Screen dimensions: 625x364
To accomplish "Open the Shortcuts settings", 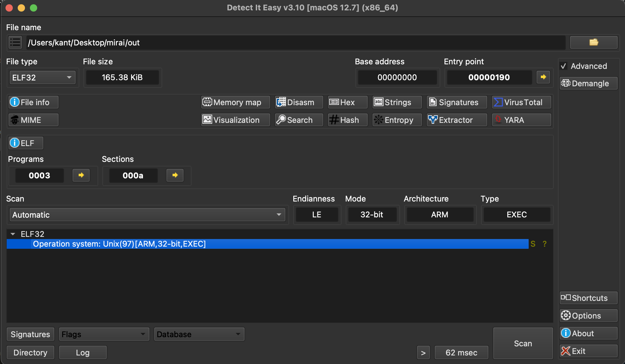I will pos(588,298).
